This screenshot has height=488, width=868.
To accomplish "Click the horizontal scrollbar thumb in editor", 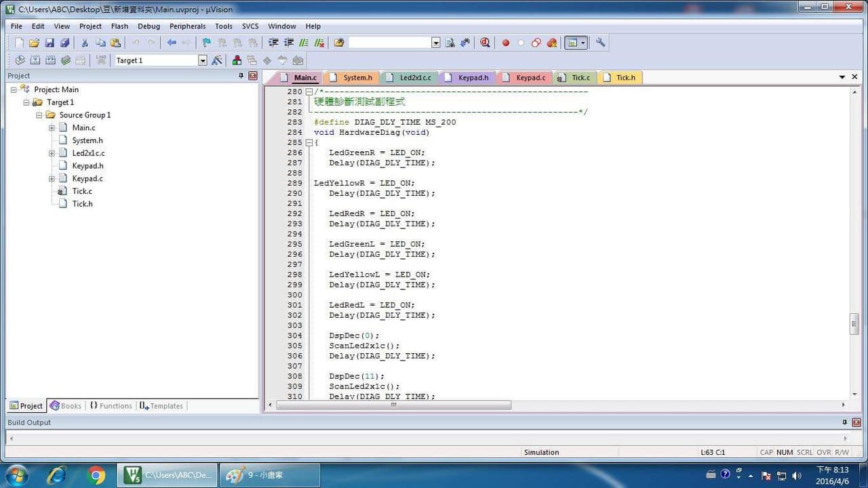I will [393, 405].
